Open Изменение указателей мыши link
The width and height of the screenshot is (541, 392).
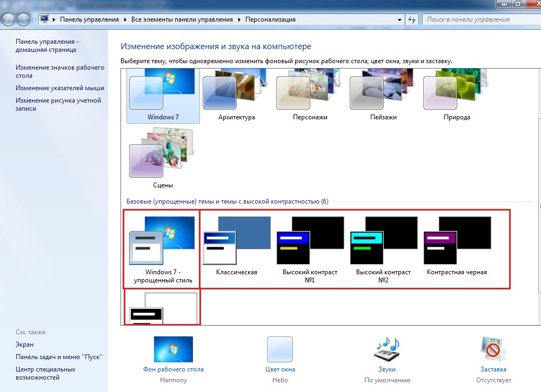[x=59, y=88]
